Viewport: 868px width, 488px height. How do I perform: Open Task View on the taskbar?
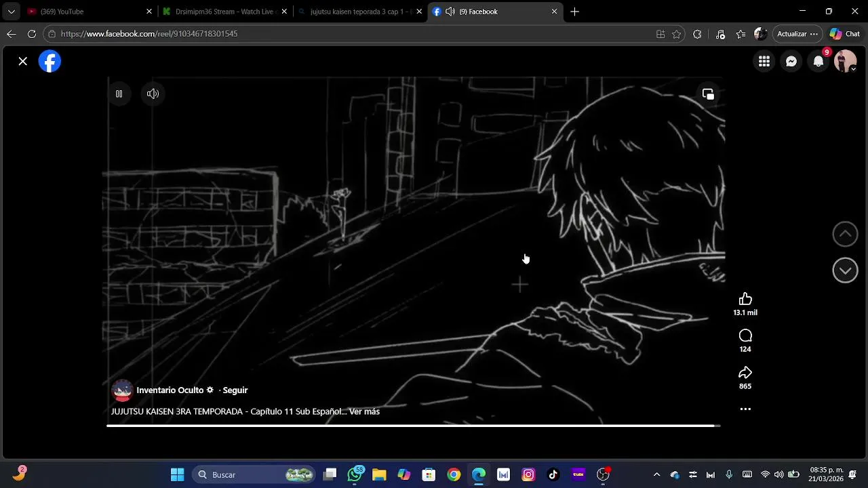tap(330, 474)
